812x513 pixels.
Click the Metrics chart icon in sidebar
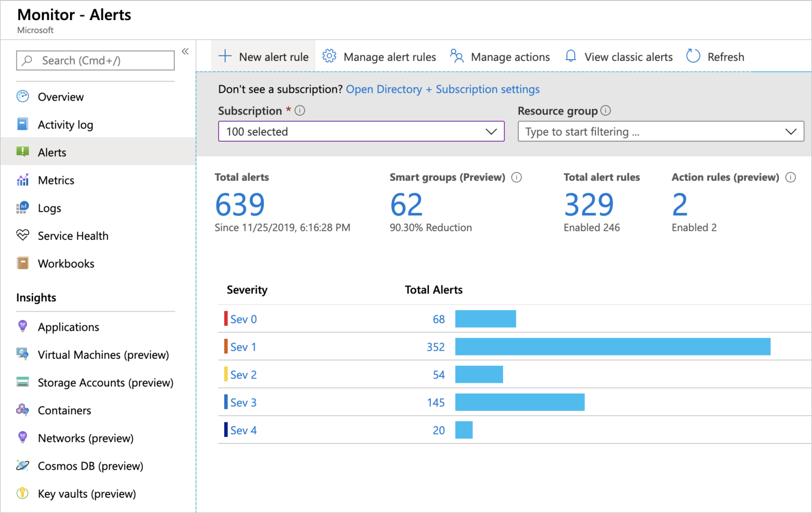23,180
